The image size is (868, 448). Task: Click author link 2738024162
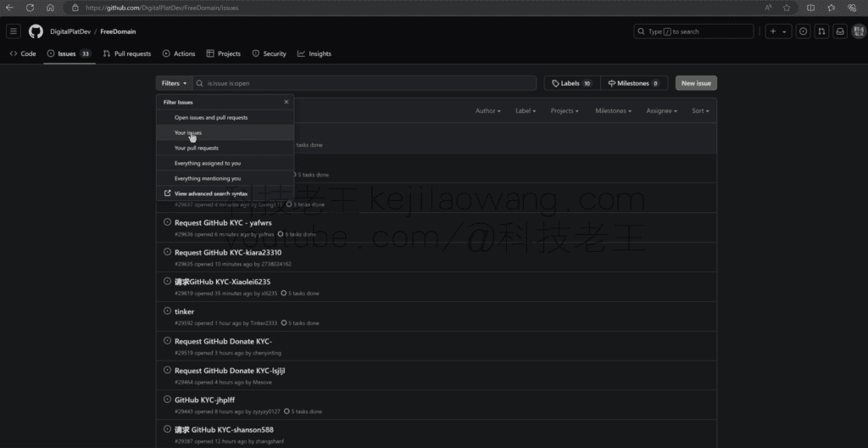pyautogui.click(x=276, y=264)
